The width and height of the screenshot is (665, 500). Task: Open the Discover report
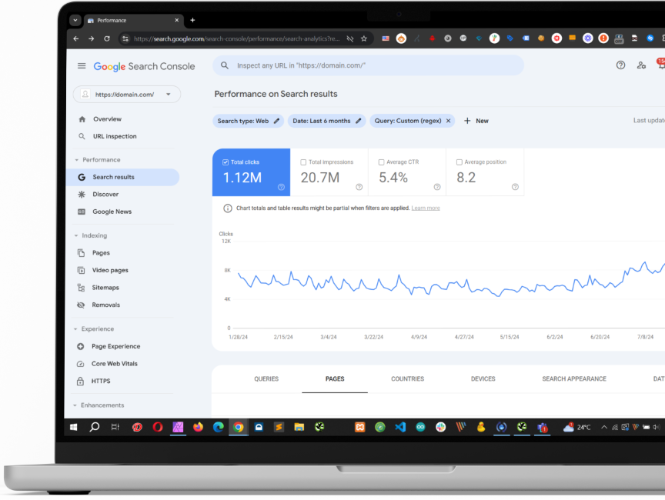point(105,194)
